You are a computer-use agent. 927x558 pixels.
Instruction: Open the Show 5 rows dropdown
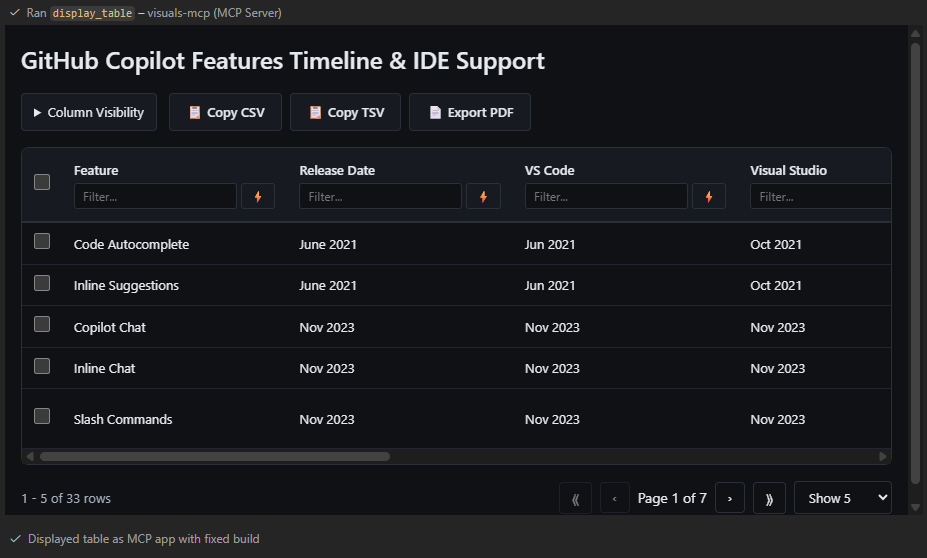click(842, 498)
